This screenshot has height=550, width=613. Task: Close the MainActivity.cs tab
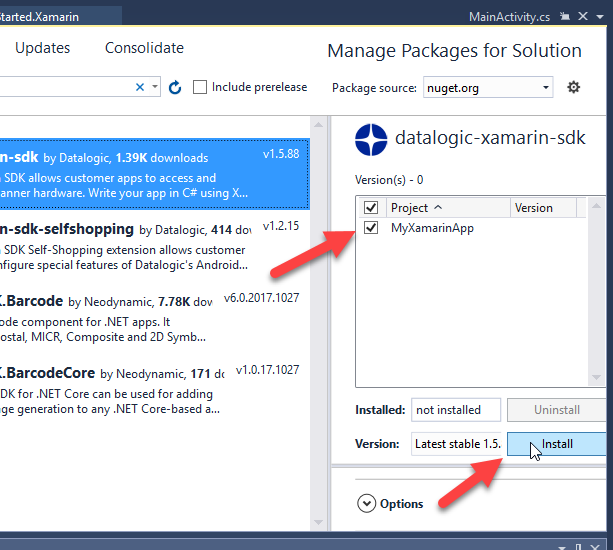pos(583,16)
